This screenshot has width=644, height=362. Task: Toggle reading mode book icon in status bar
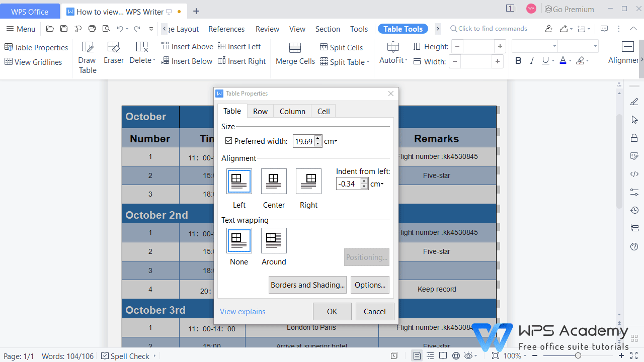click(x=443, y=356)
